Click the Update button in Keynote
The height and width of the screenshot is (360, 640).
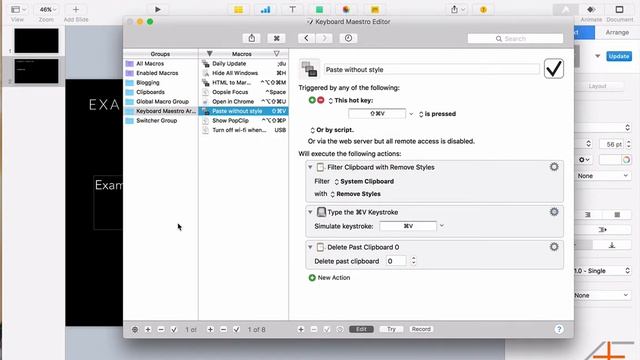pos(619,56)
